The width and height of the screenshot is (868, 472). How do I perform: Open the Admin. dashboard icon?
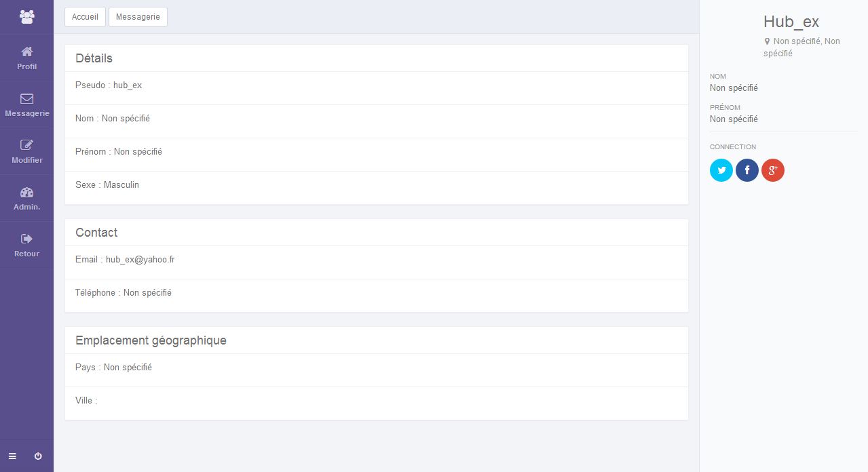pos(26,192)
